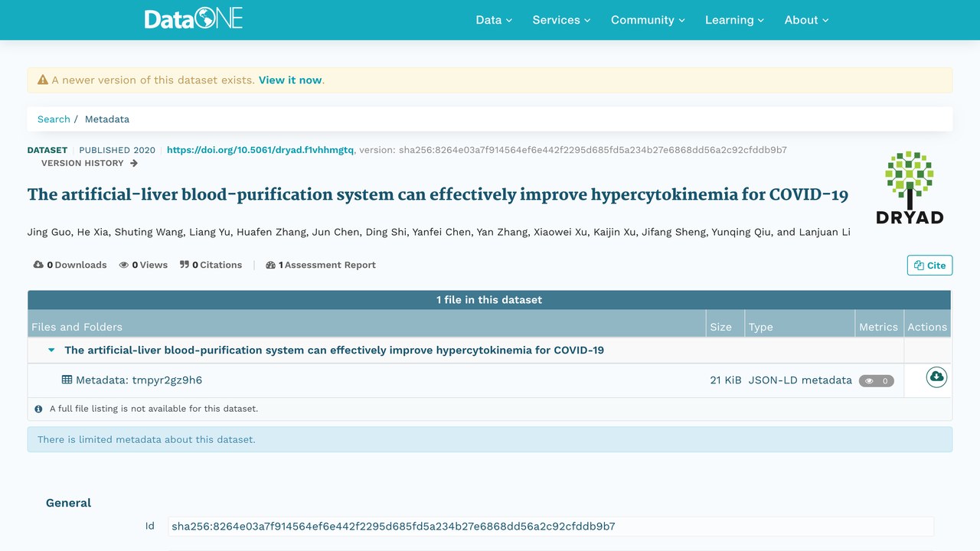Click the Id field with sha256 value
Image resolution: width=980 pixels, height=551 pixels.
(x=550, y=526)
